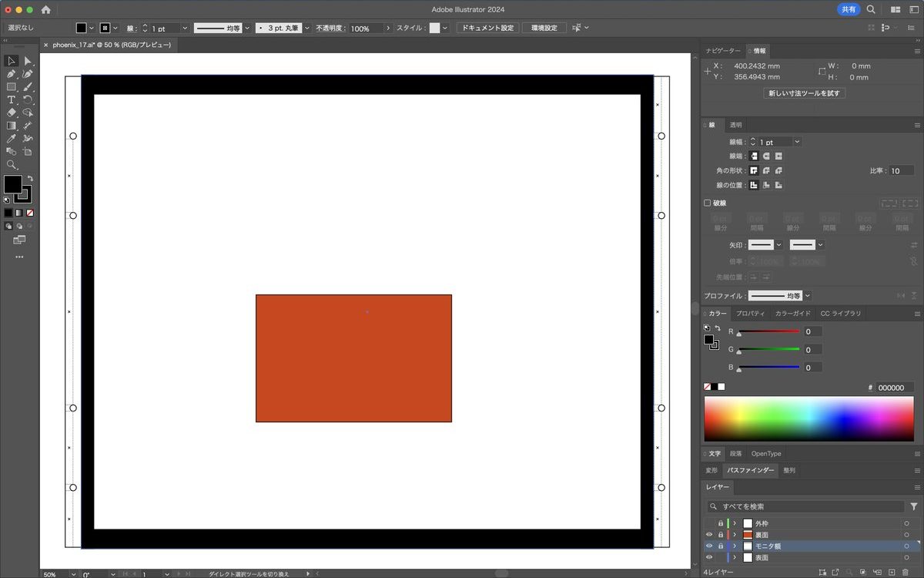Image resolution: width=924 pixels, height=578 pixels.
Task: Click the ドキュメント設定 button
Action: [487, 28]
